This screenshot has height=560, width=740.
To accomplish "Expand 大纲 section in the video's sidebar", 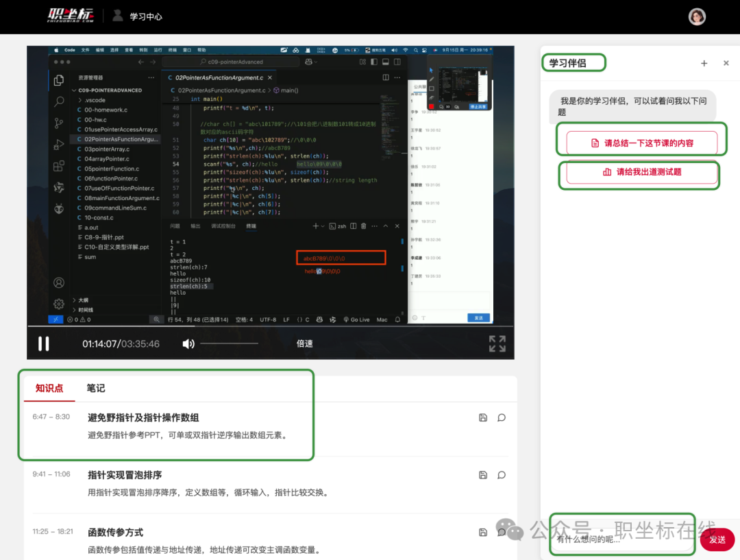I will coord(83,300).
